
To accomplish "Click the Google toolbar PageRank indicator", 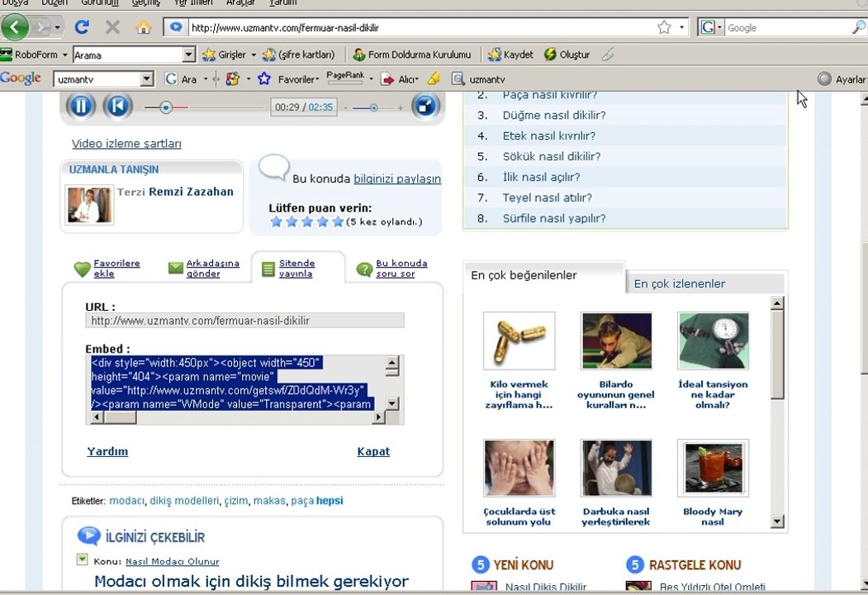I will click(x=345, y=78).
